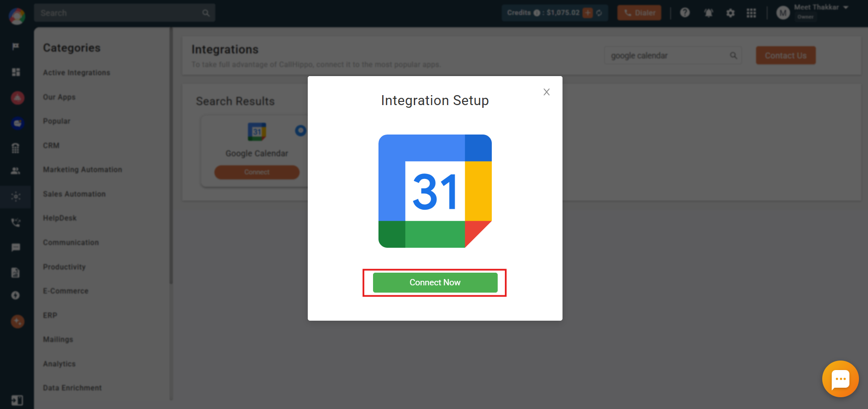Close the Integration Setup dialog

click(547, 92)
